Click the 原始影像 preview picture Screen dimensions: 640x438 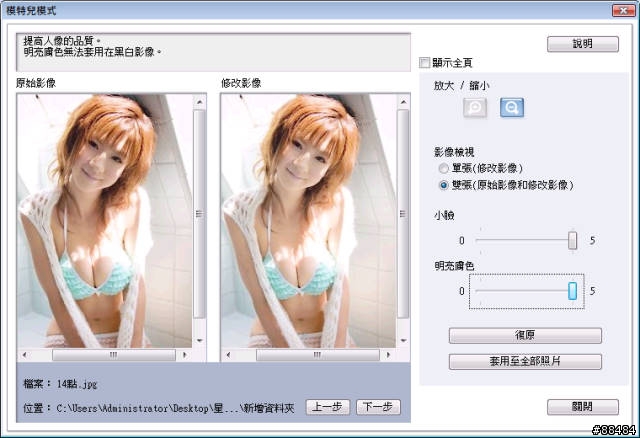tap(105, 221)
